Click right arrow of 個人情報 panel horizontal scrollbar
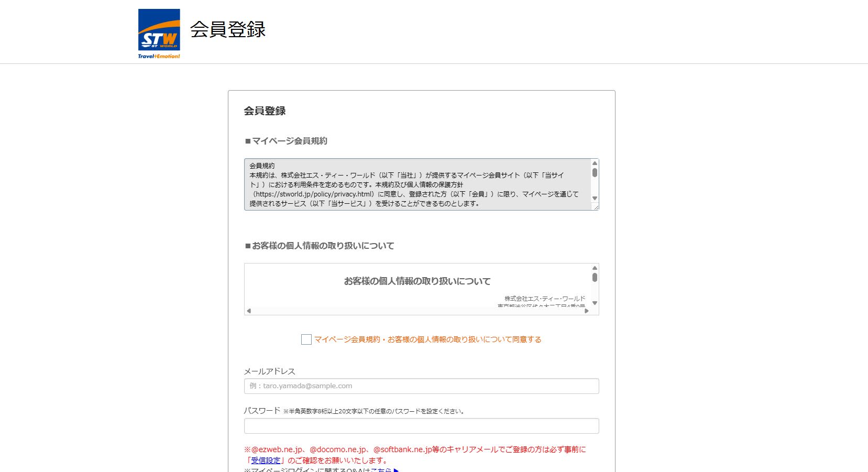Image resolution: width=868 pixels, height=472 pixels. (587, 311)
